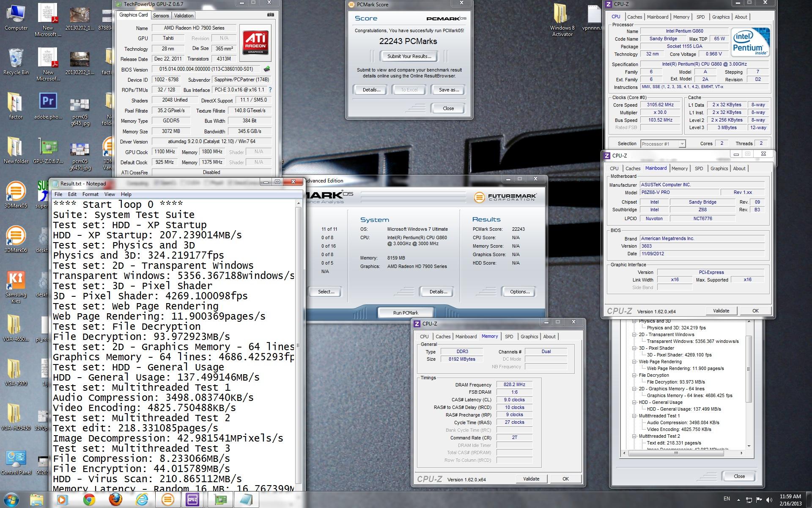Open Windows Explorer from the taskbar
The height and width of the screenshot is (508, 812).
37,500
